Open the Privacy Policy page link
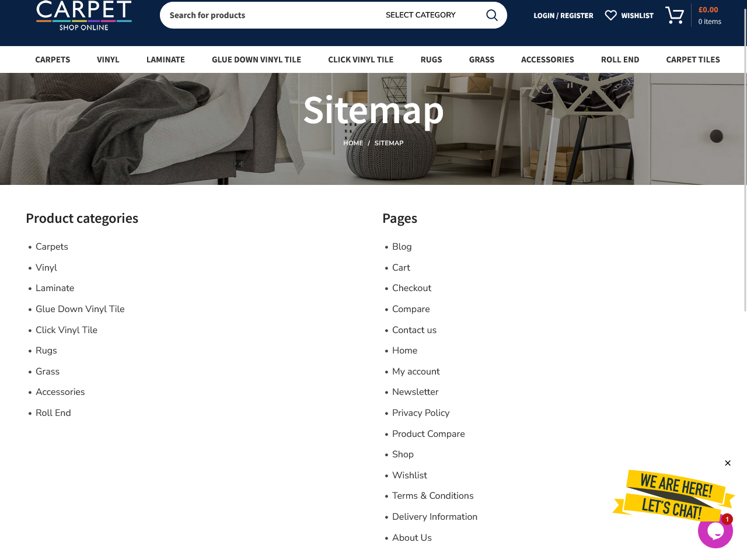747x560 pixels. pos(421,413)
